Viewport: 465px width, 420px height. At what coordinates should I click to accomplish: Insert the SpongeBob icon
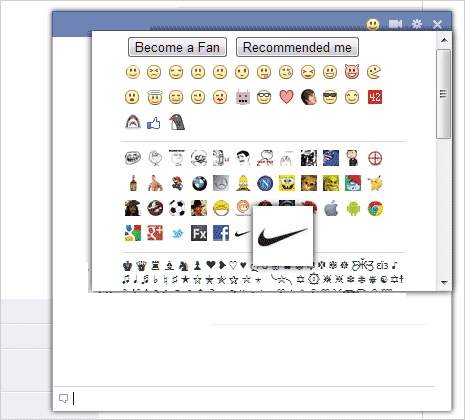click(x=287, y=183)
